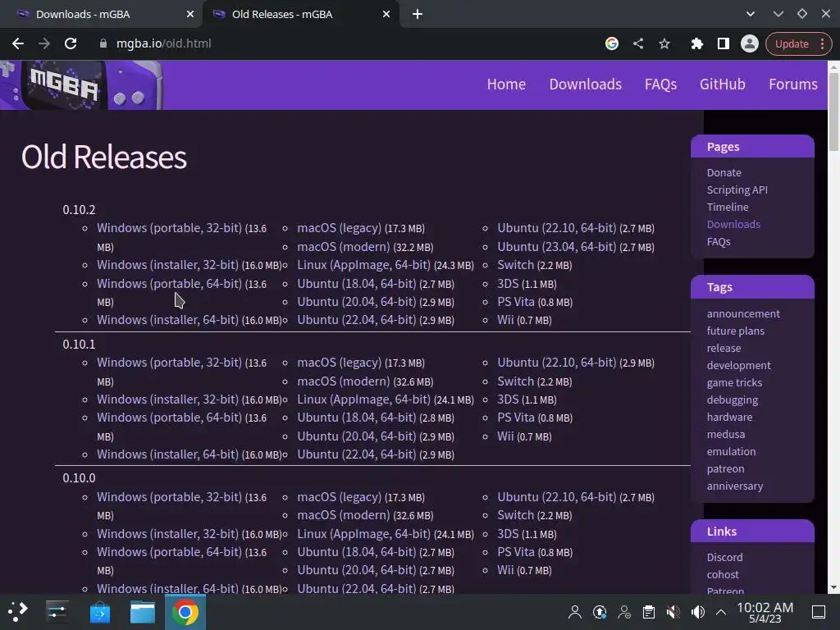Image resolution: width=840 pixels, height=630 pixels.
Task: Download 0.10.2 3DS build
Action: tap(508, 283)
